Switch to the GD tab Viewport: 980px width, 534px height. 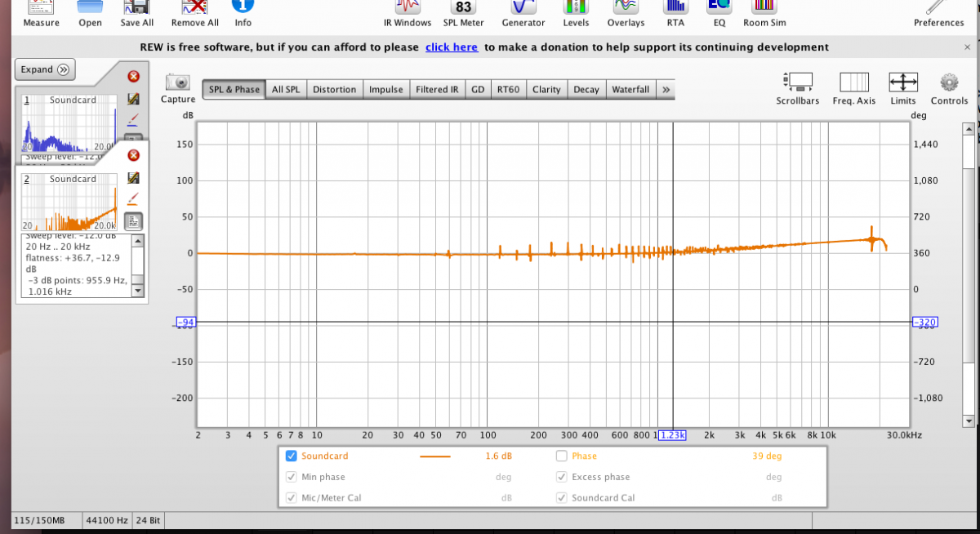(478, 89)
